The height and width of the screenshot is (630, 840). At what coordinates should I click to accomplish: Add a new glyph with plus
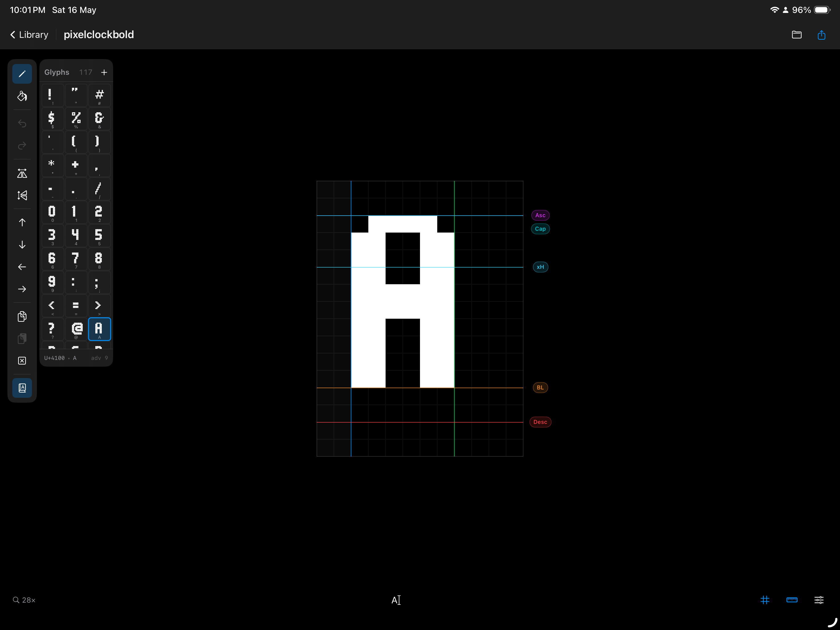[104, 72]
